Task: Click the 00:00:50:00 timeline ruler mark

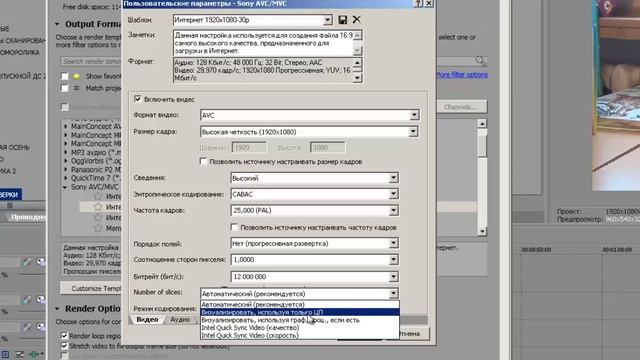Action: pos(536,249)
